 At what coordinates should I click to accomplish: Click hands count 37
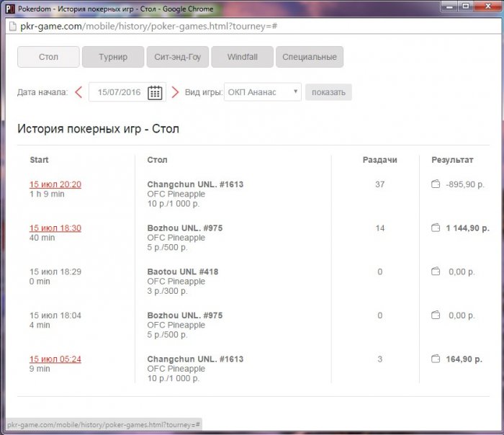380,184
